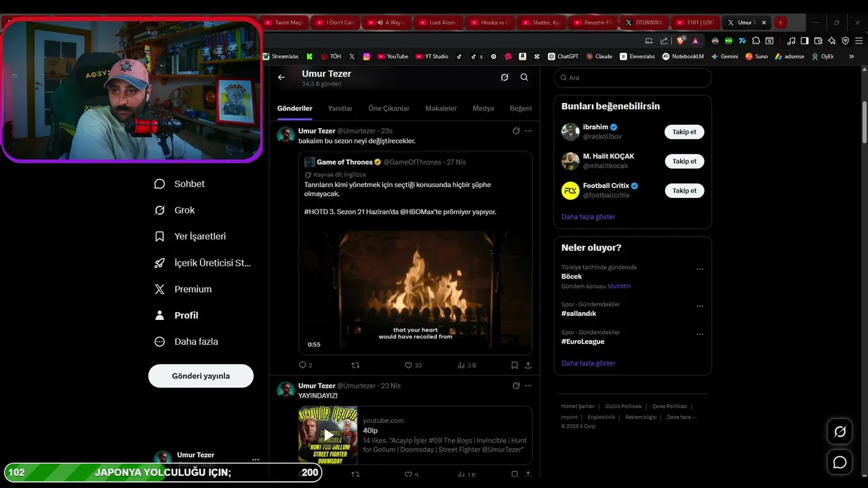Image resolution: width=868 pixels, height=488 pixels.
Task: Repost the Game of Thrones quote post
Action: point(355,365)
